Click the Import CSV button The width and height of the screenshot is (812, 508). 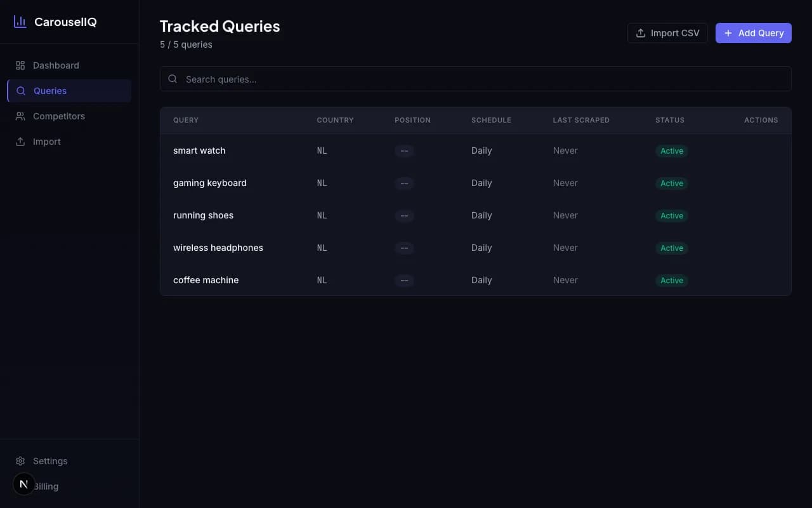tap(667, 32)
